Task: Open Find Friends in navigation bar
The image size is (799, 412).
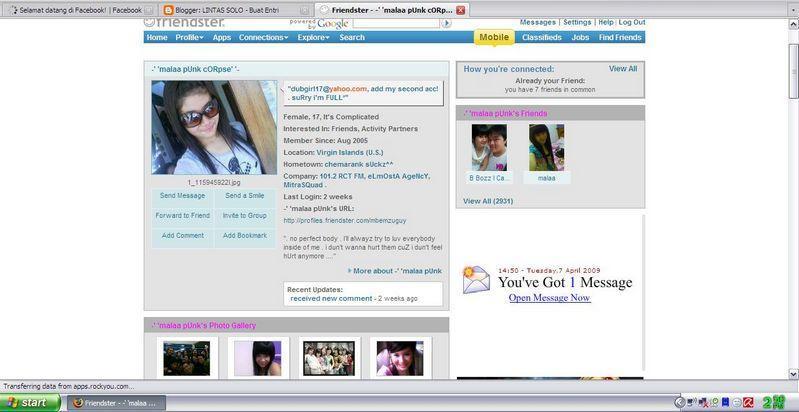Action: [620, 37]
